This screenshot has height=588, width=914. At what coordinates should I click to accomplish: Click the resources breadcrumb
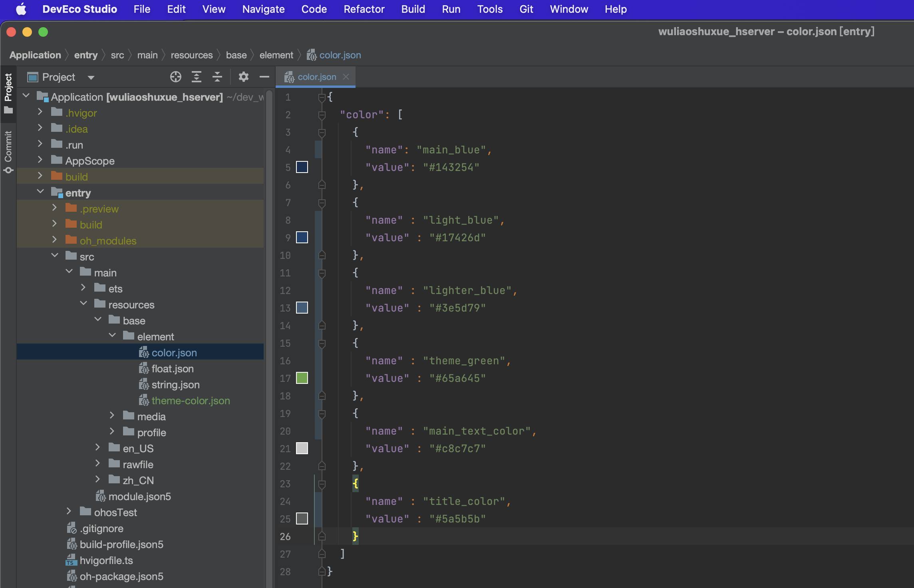(x=192, y=55)
